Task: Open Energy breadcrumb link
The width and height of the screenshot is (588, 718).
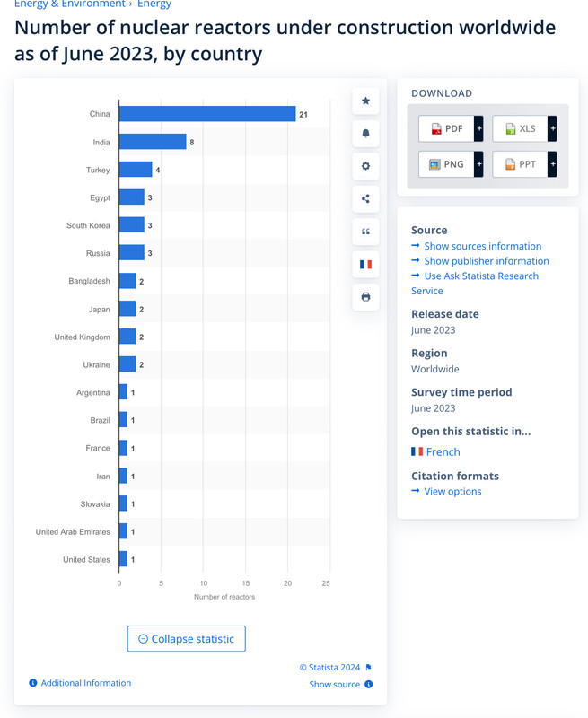Action: [154, 4]
